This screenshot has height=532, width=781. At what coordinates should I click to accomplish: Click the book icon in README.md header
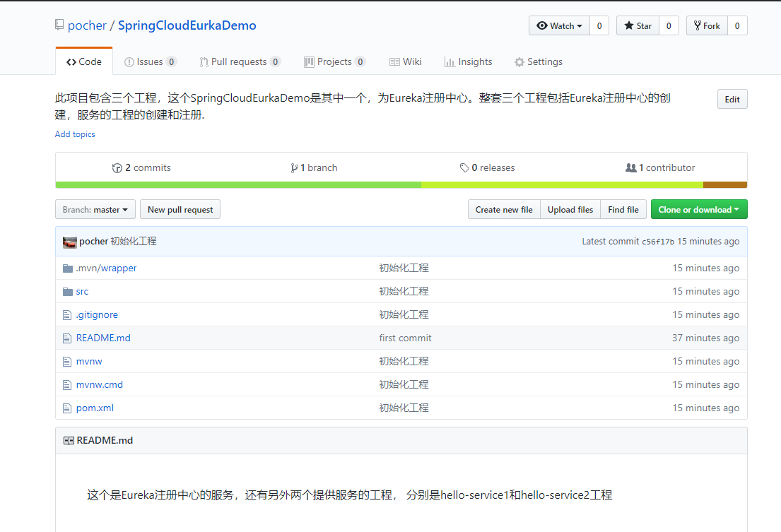[69, 440]
